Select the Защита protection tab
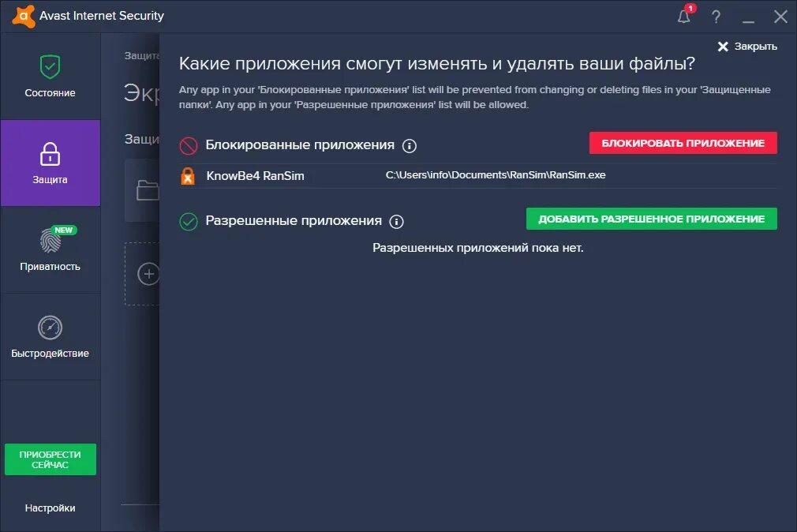 click(x=50, y=163)
